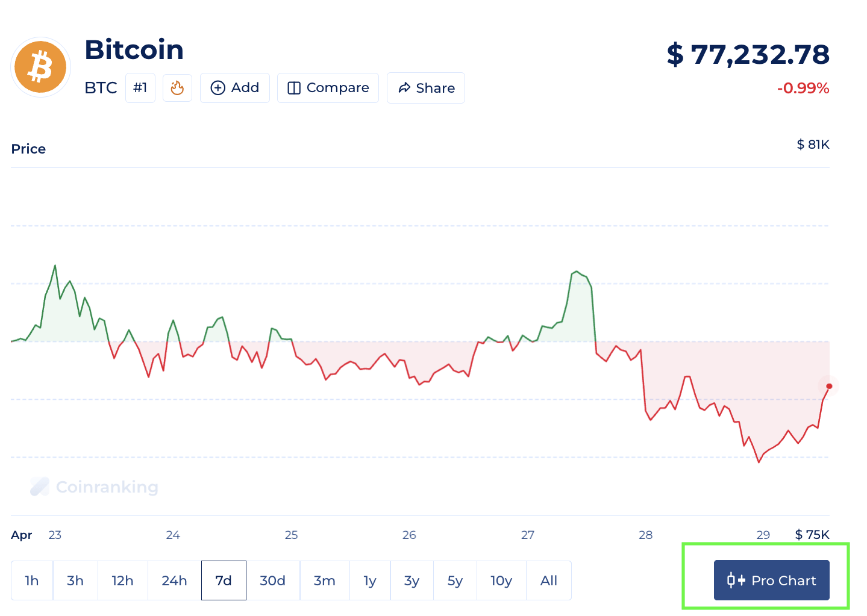Image resolution: width=867 pixels, height=616 pixels.
Task: Select the All time range
Action: (x=549, y=580)
